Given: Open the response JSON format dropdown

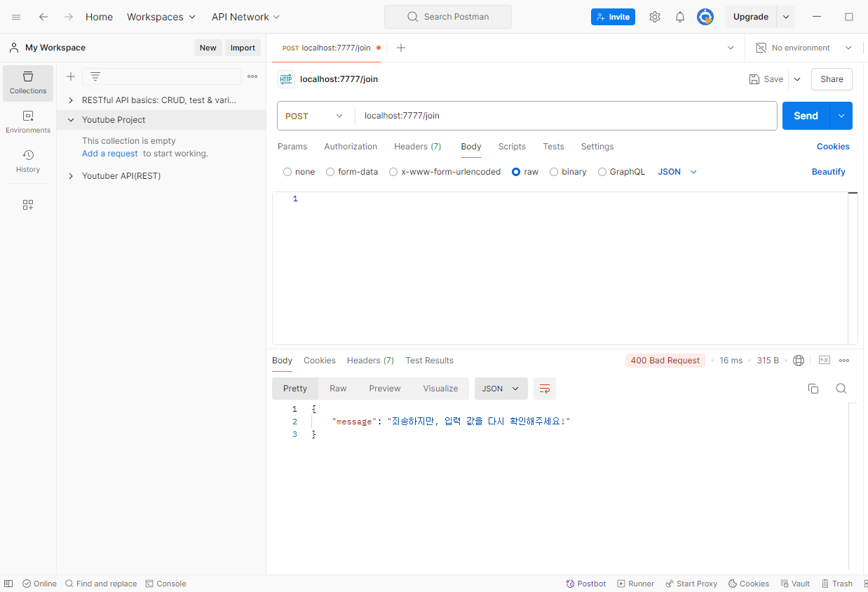Looking at the screenshot, I should point(501,389).
